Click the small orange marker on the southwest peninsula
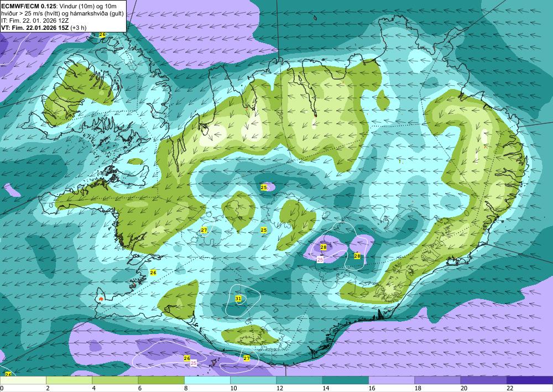This screenshot has width=553, height=392. click(x=101, y=299)
